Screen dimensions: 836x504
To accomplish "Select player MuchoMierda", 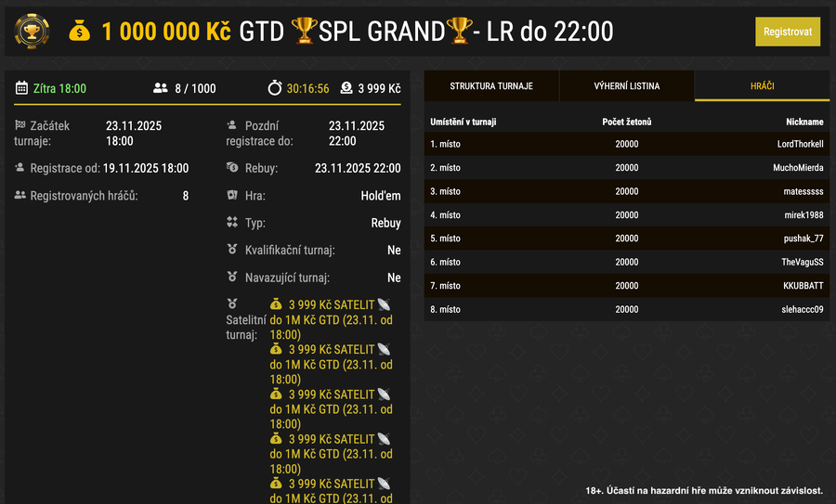I will pos(798,167).
